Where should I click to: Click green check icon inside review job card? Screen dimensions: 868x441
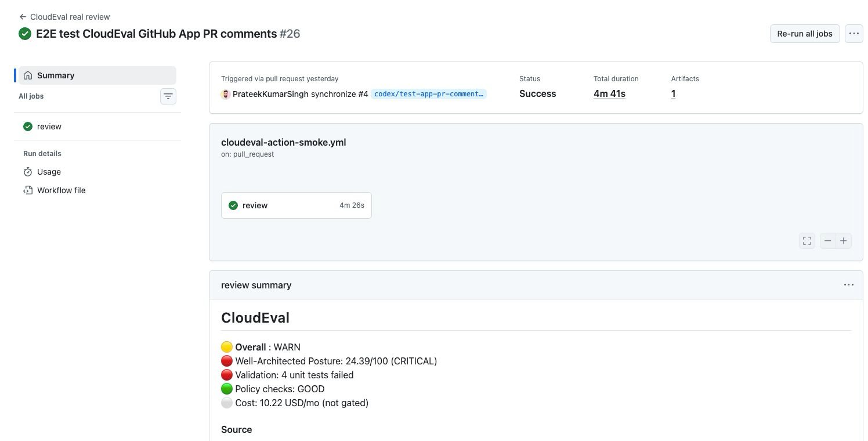pos(233,205)
